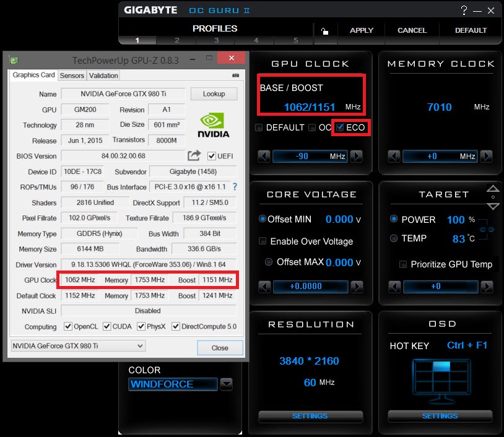
Task: Maximize the GPU-Z window
Action: pyautogui.click(x=209, y=58)
